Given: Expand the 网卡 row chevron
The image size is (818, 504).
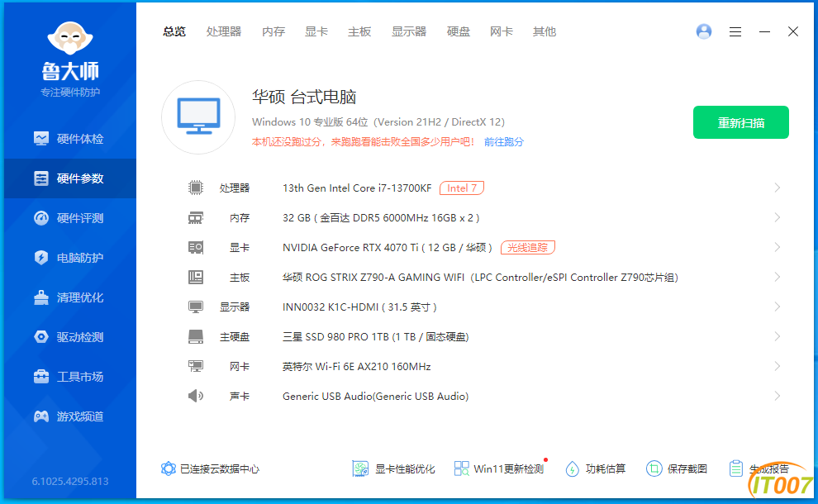Looking at the screenshot, I should click(x=778, y=366).
